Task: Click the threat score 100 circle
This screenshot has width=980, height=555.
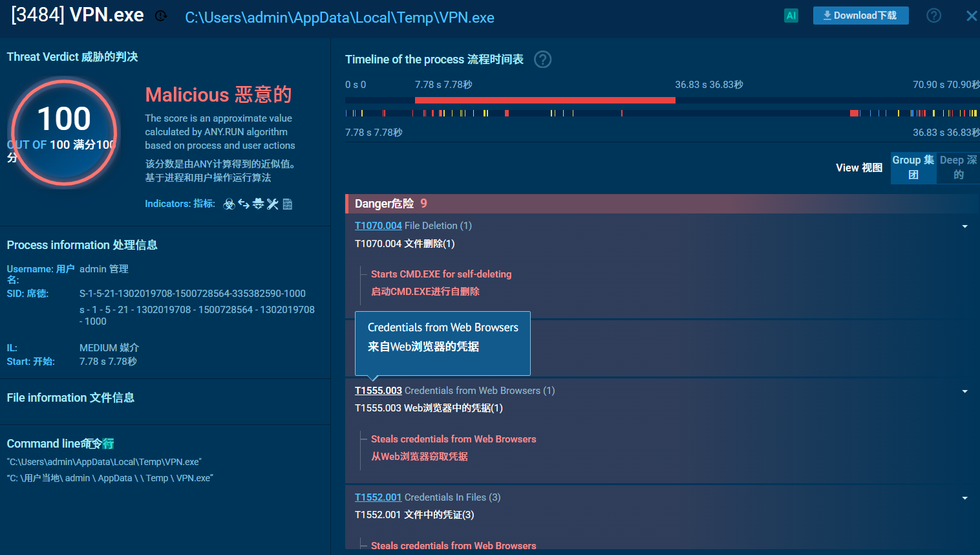Action: [63, 132]
